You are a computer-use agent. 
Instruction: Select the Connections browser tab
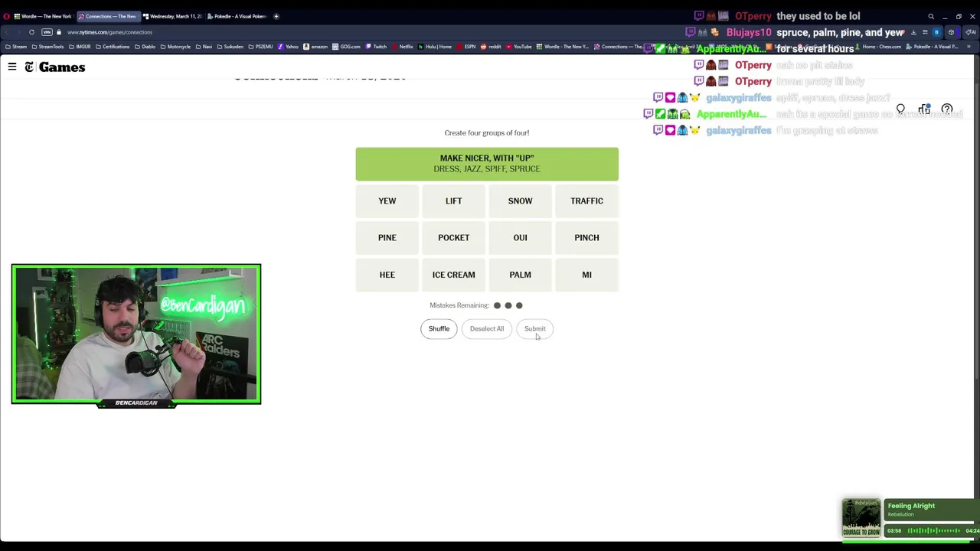click(107, 16)
